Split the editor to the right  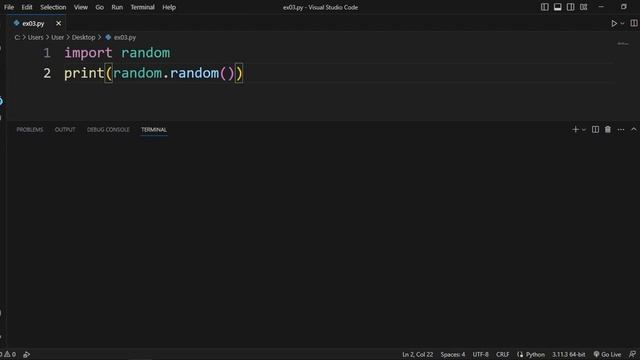(x=634, y=23)
